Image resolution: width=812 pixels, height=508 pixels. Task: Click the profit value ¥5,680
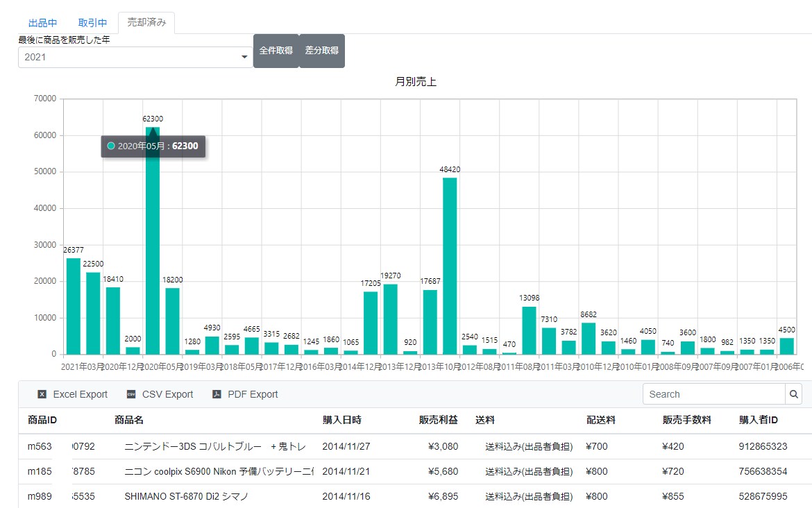coord(443,471)
